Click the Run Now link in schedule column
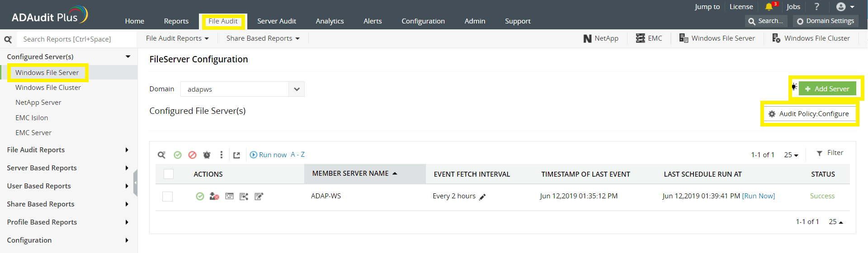The height and width of the screenshot is (253, 868). 758,196
